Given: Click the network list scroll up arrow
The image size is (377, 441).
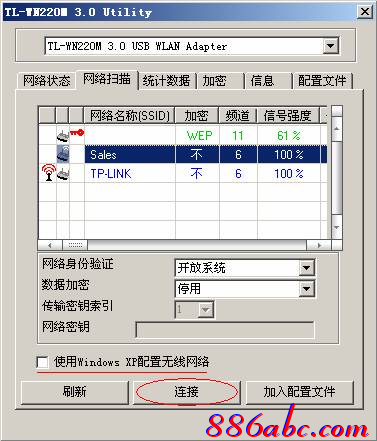Looking at the screenshot, I should tap(337, 129).
